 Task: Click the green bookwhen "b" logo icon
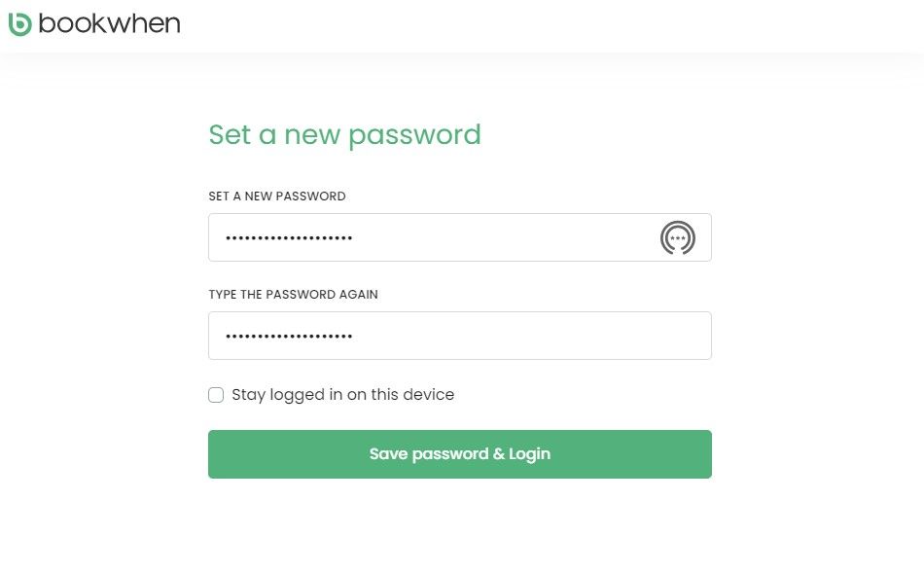(x=19, y=24)
